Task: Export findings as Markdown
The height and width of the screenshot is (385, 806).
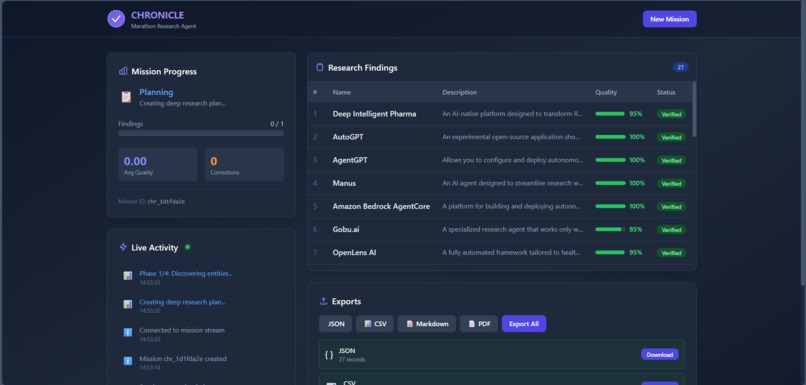Action: pyautogui.click(x=427, y=324)
